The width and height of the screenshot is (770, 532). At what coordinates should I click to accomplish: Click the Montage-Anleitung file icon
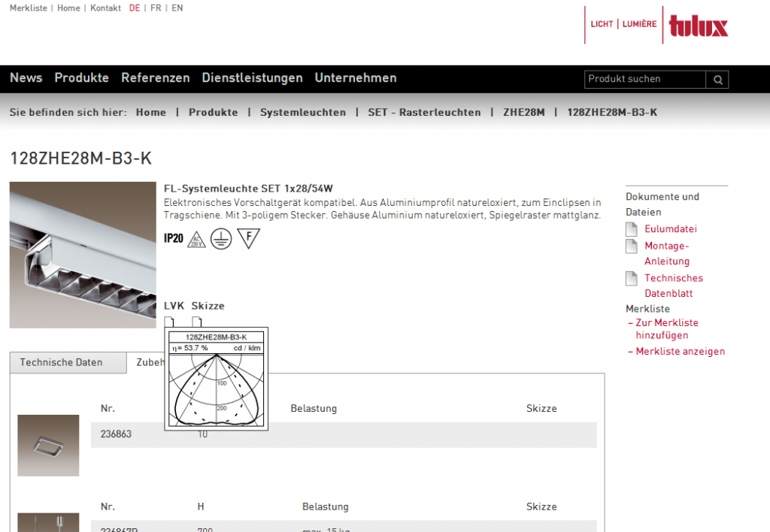(632, 246)
